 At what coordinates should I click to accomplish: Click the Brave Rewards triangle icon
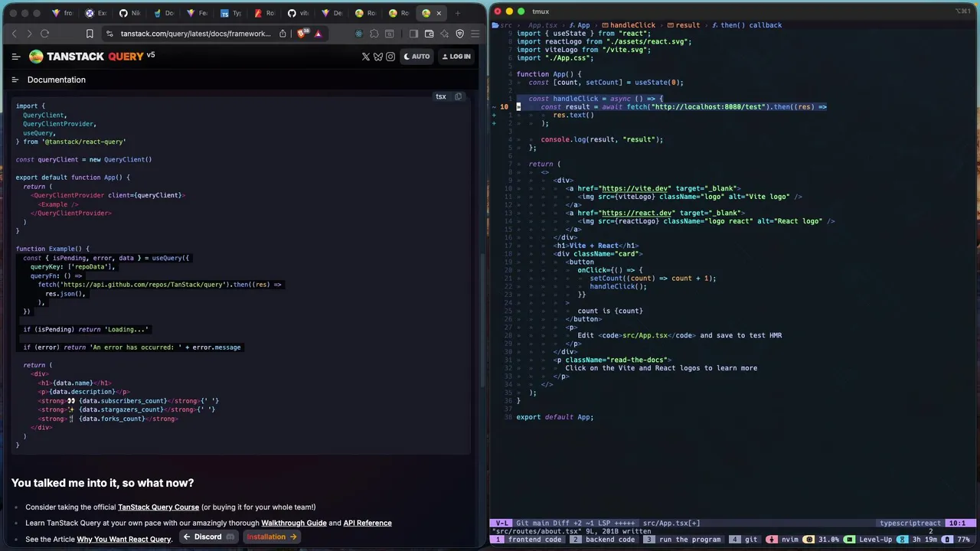318,34
